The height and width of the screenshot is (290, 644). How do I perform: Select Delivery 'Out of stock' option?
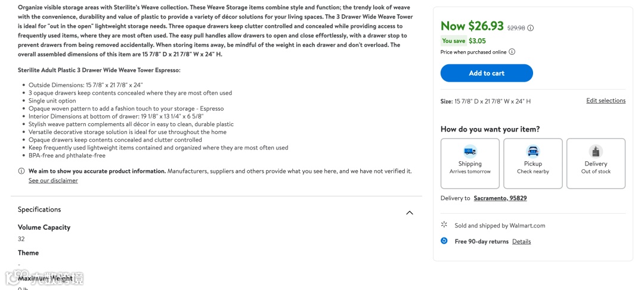pyautogui.click(x=596, y=167)
